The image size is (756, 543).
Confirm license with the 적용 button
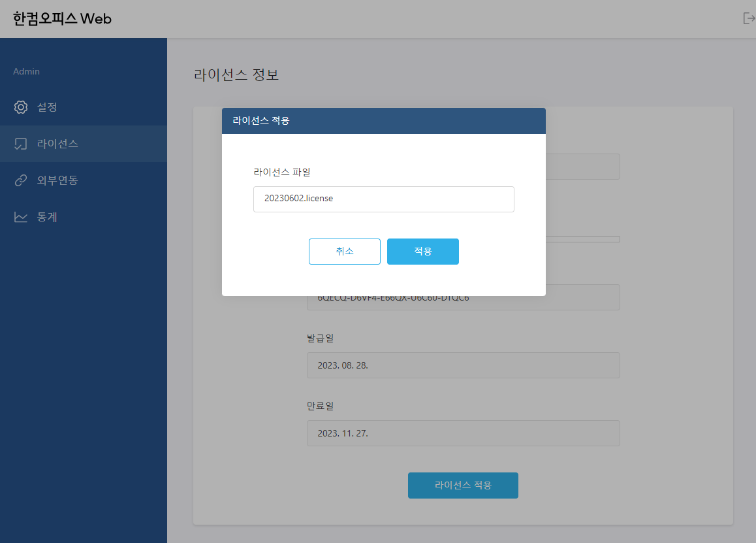click(x=422, y=252)
